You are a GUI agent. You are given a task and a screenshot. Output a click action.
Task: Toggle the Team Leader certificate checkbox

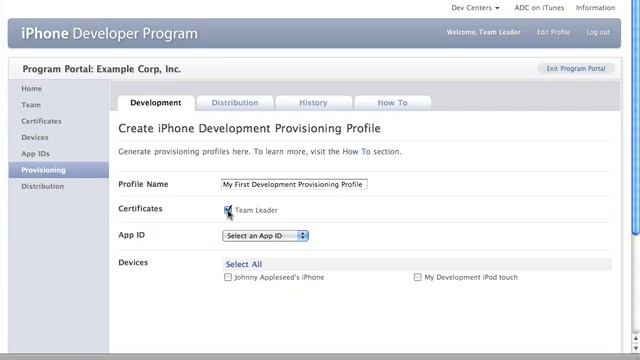[228, 210]
